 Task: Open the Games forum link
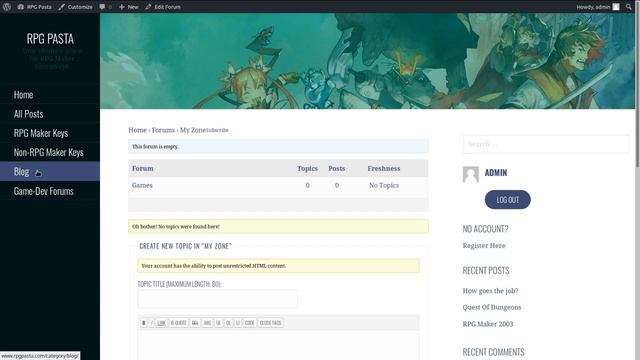coord(142,185)
